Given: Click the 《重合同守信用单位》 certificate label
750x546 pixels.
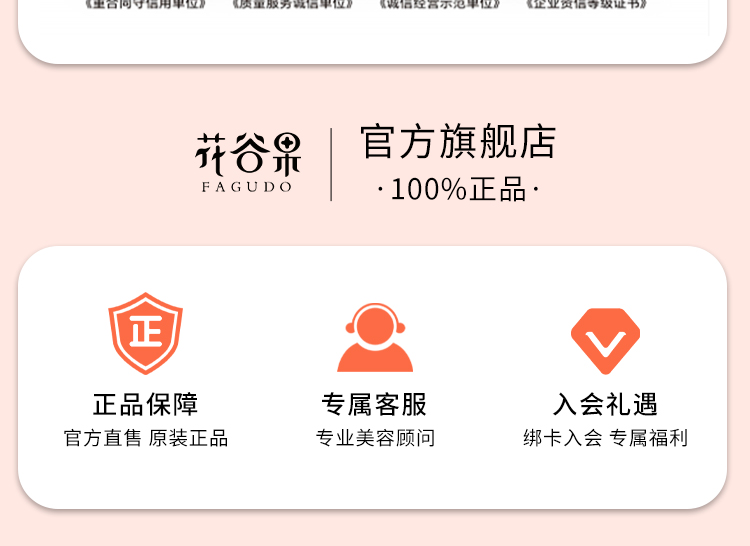Looking at the screenshot, I should [145, 5].
